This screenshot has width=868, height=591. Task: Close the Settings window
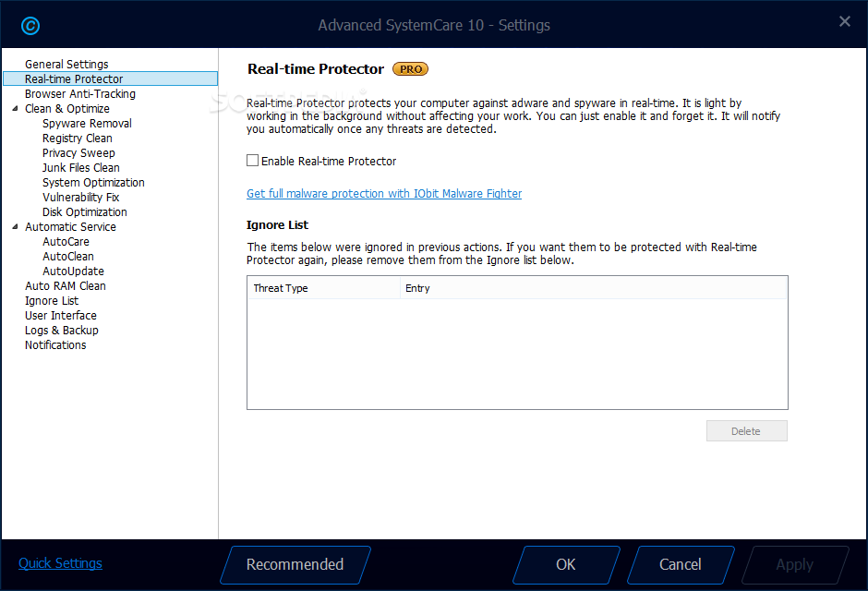(x=844, y=21)
